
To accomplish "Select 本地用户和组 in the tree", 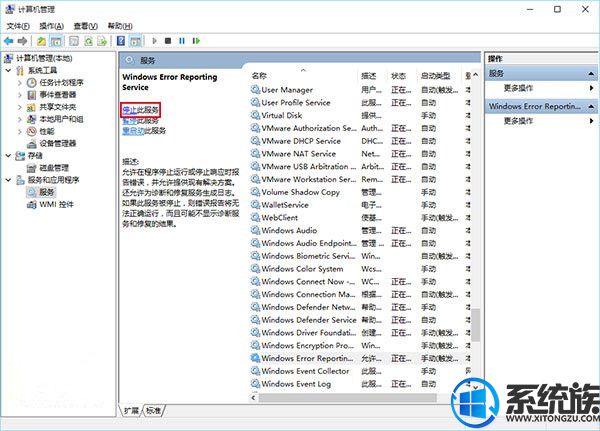I will pos(61,119).
